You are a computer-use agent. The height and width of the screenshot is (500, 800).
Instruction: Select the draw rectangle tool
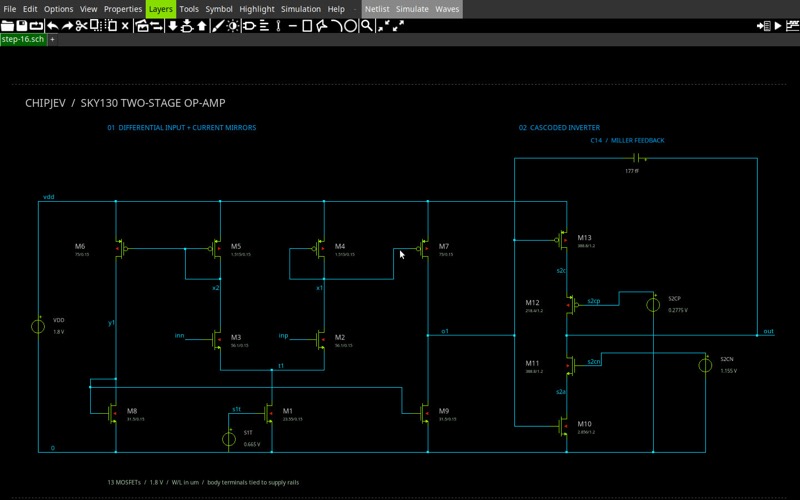click(x=307, y=26)
